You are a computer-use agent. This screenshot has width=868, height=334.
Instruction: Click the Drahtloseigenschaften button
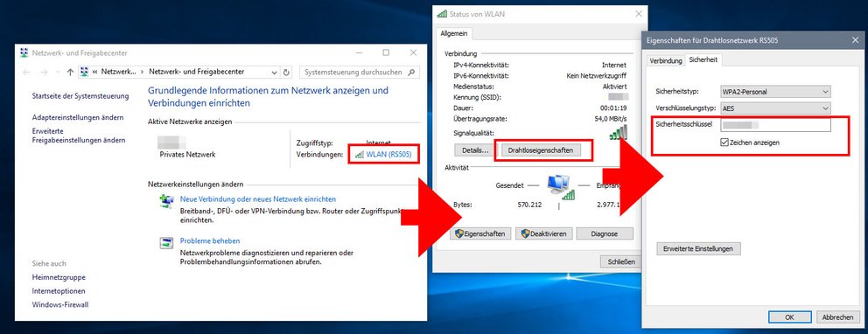coord(541,150)
